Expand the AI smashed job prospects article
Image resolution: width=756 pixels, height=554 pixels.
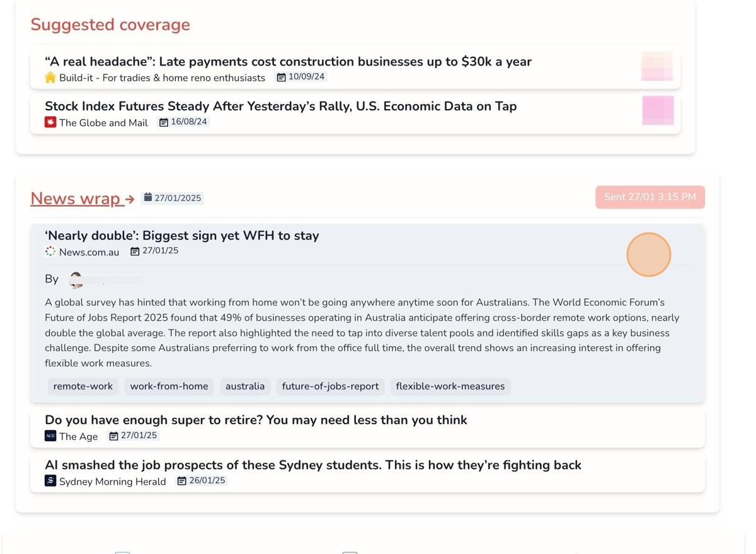312,465
